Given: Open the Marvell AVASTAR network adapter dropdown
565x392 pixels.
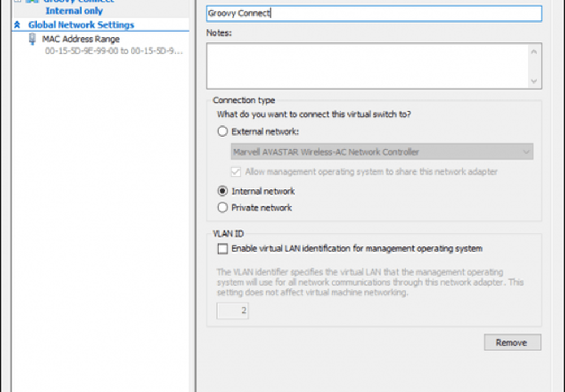Looking at the screenshot, I should [382, 152].
